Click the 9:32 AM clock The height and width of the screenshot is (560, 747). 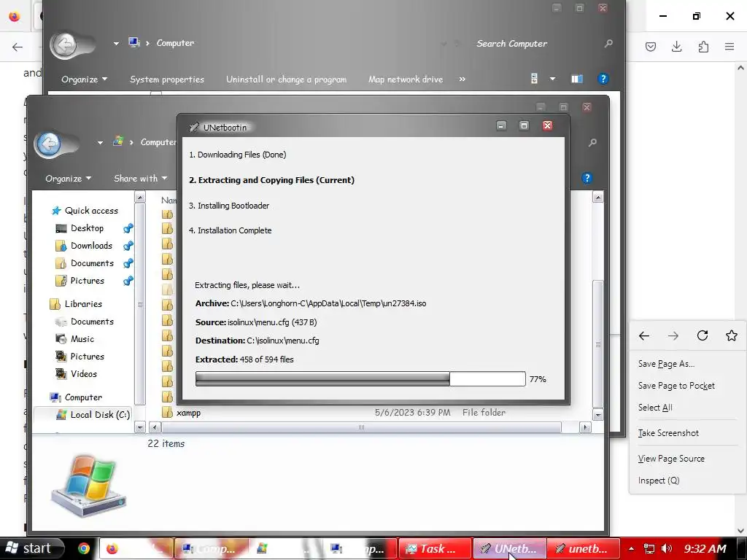(705, 548)
